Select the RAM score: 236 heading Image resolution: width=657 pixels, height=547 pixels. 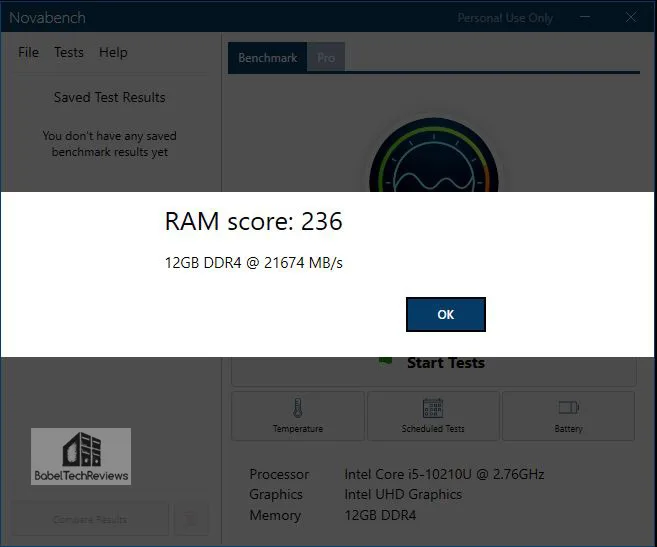click(x=253, y=221)
